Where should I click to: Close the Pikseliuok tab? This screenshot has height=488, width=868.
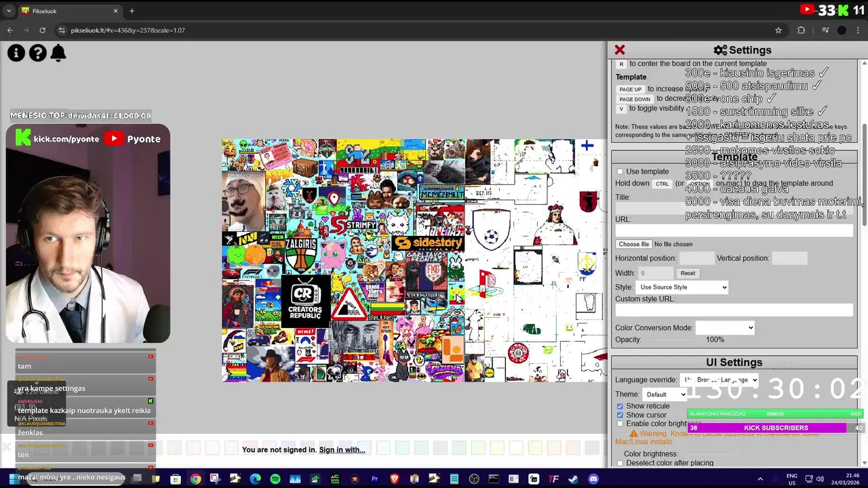point(115,11)
